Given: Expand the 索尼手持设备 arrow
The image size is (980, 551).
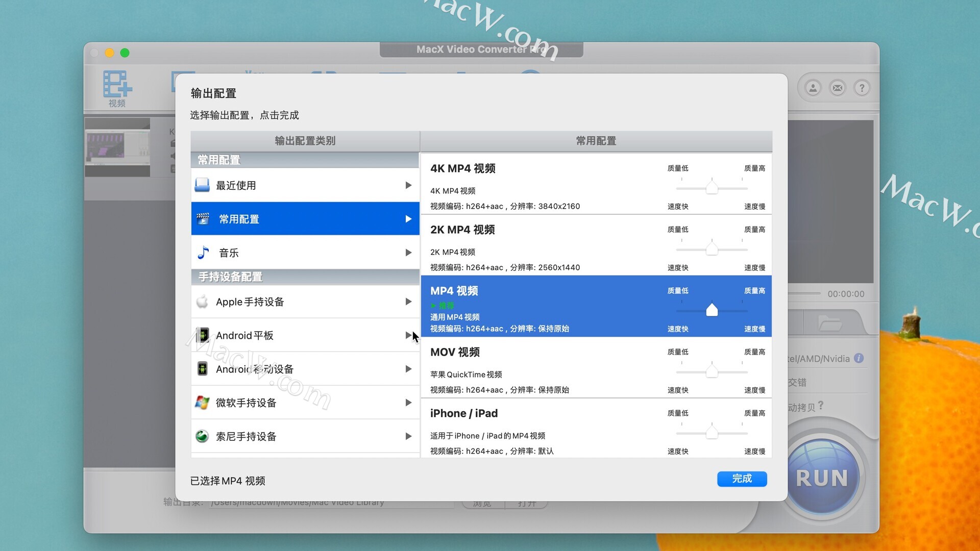Looking at the screenshot, I should click(x=408, y=436).
